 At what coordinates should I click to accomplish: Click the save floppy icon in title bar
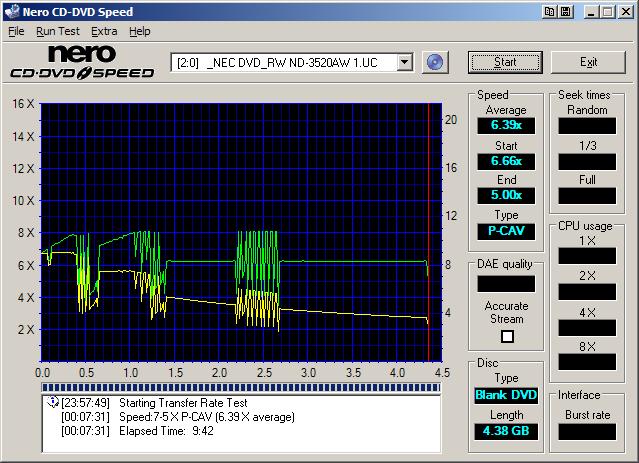566,11
